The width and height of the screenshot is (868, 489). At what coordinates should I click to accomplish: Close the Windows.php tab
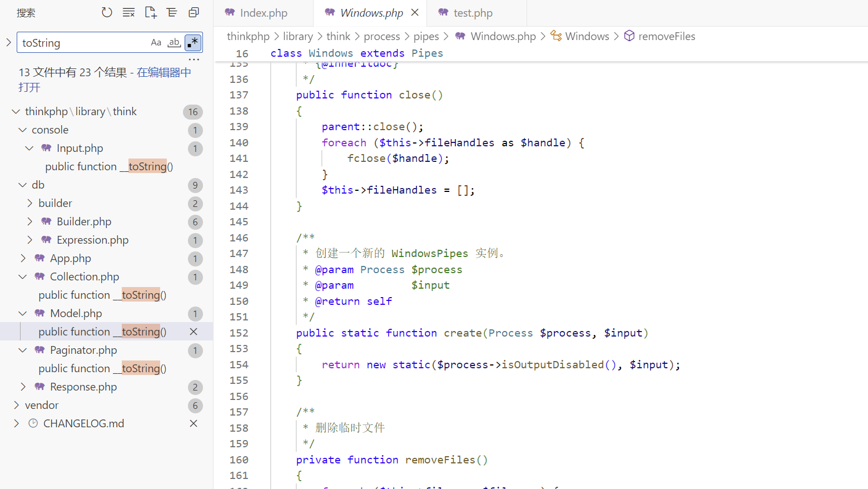[x=415, y=12]
